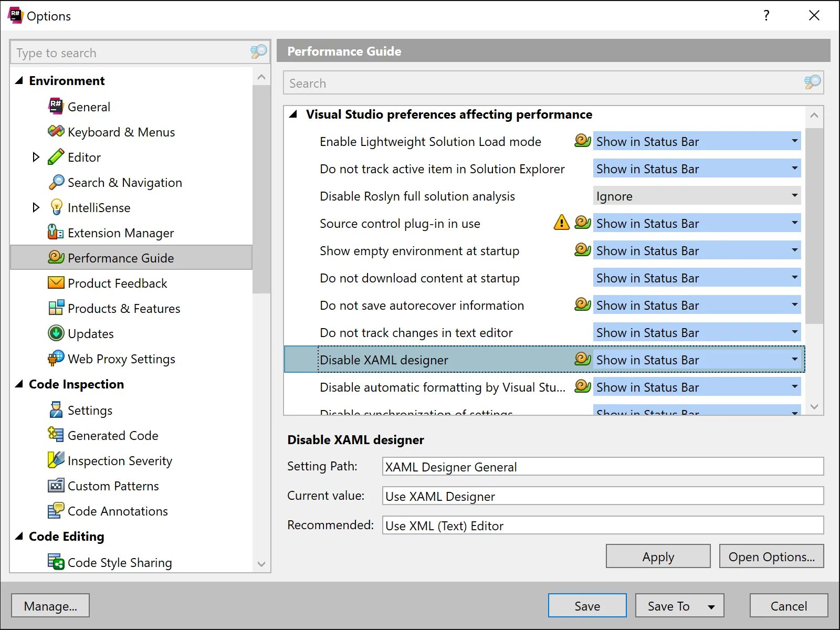Click the performance list scroll up arrow
Screen dimensions: 840x630
click(x=814, y=115)
